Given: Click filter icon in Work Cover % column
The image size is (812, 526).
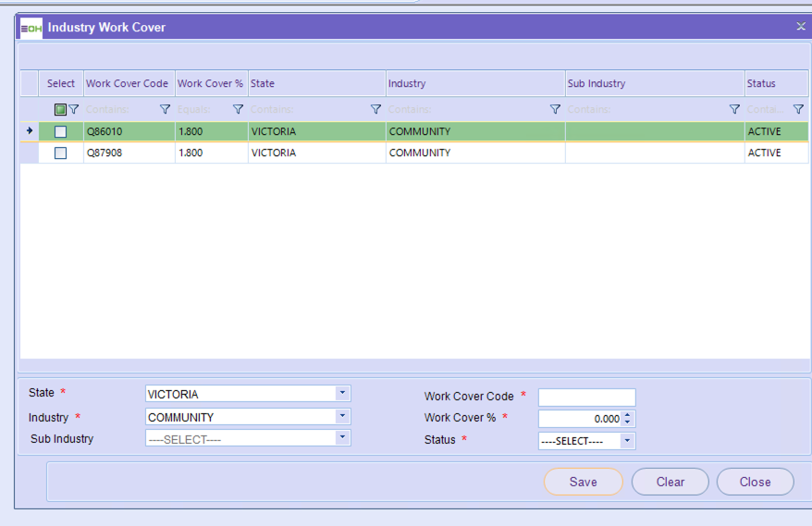Looking at the screenshot, I should tap(238, 109).
